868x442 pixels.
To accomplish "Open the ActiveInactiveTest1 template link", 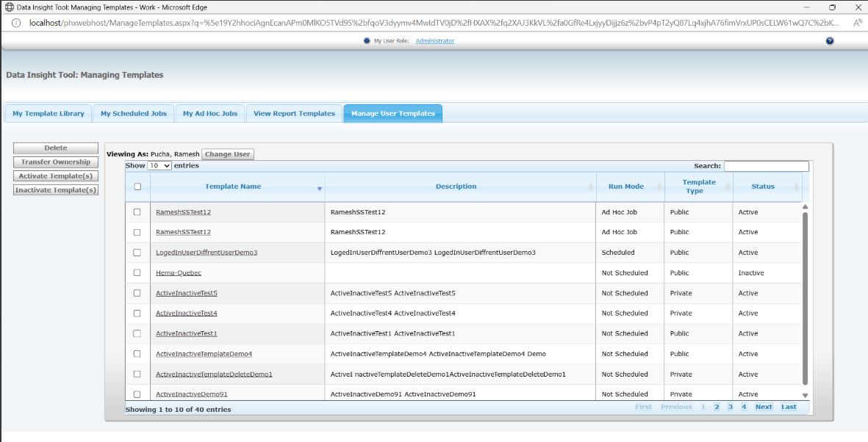I will [x=187, y=333].
